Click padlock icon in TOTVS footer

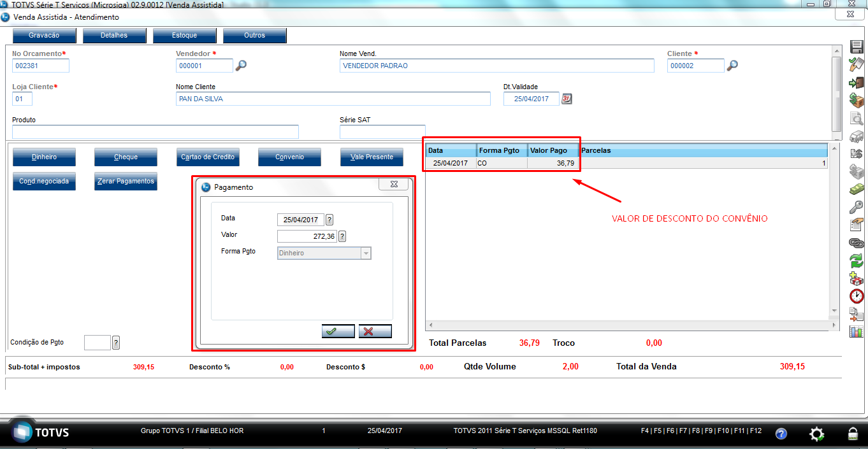coord(853,434)
